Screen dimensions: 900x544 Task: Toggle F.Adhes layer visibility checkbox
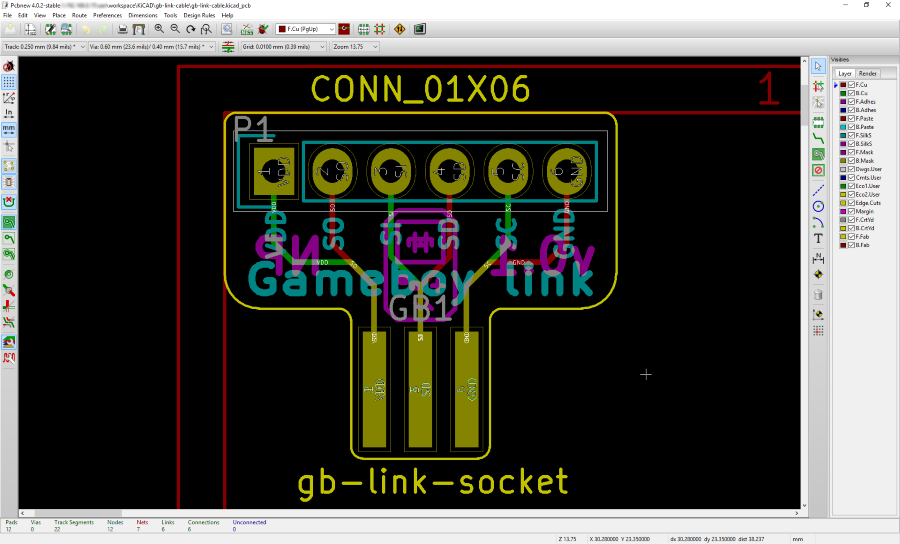tap(851, 102)
